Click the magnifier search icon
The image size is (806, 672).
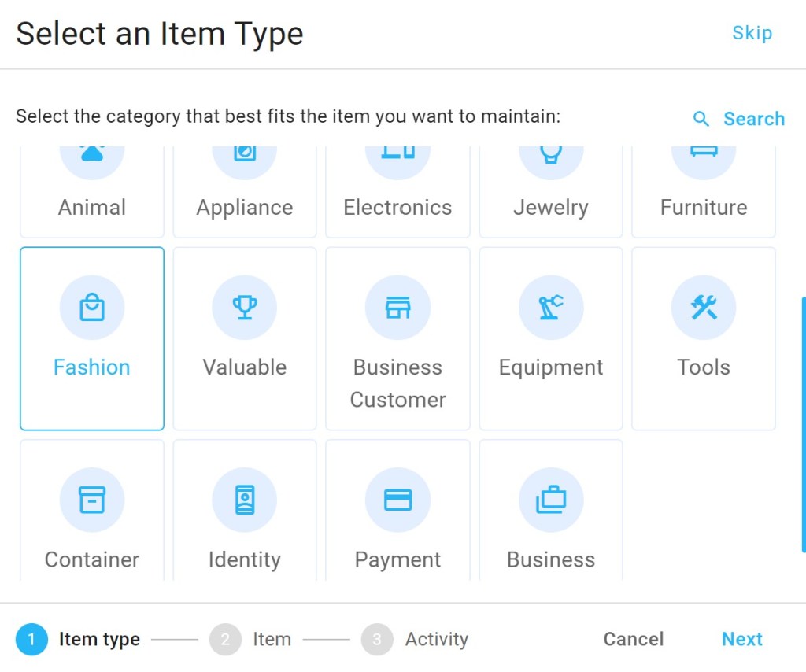pyautogui.click(x=701, y=119)
